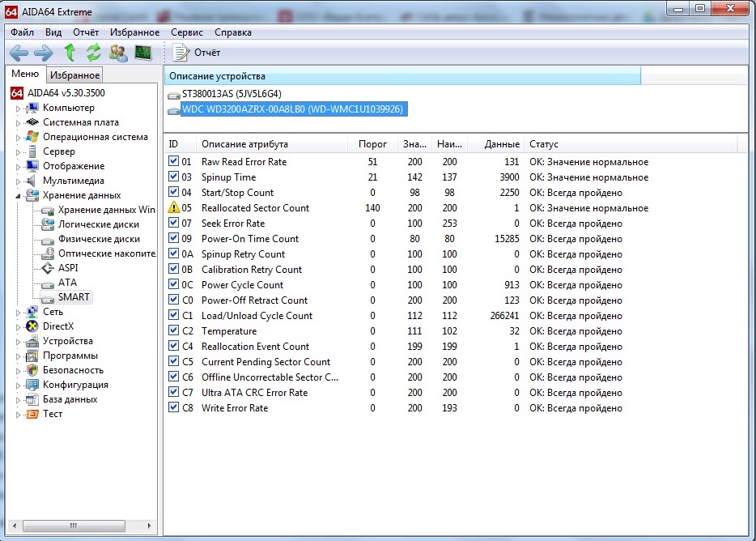Click the ASPI tree icon

click(x=48, y=268)
